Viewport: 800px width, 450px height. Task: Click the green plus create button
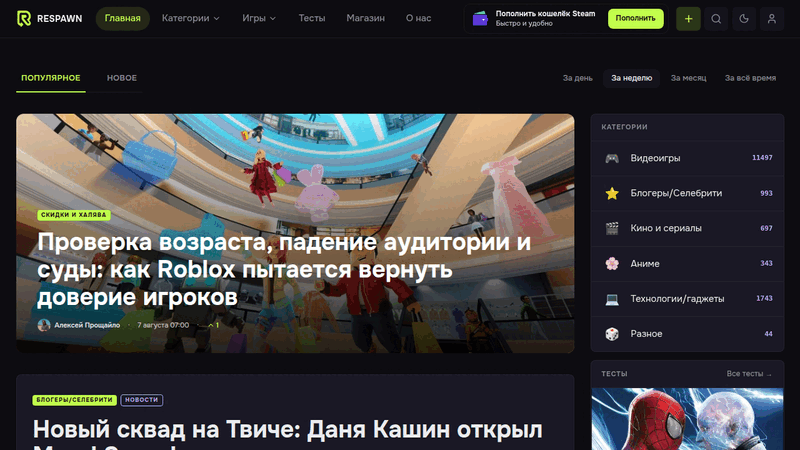point(688,19)
